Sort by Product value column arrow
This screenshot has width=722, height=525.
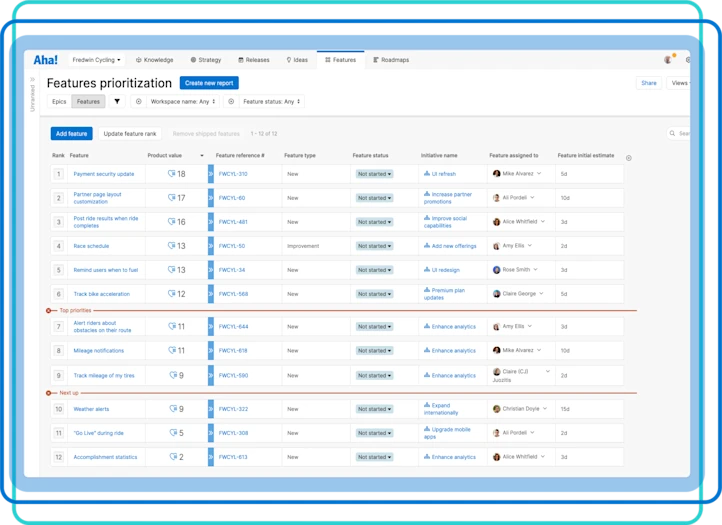coord(202,156)
